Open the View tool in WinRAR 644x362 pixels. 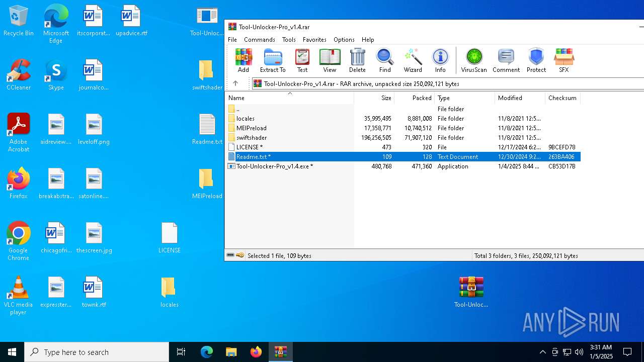click(x=330, y=60)
